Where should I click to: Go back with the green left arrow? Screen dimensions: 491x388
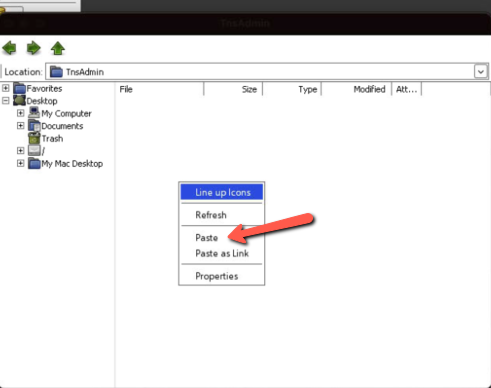(x=9, y=48)
